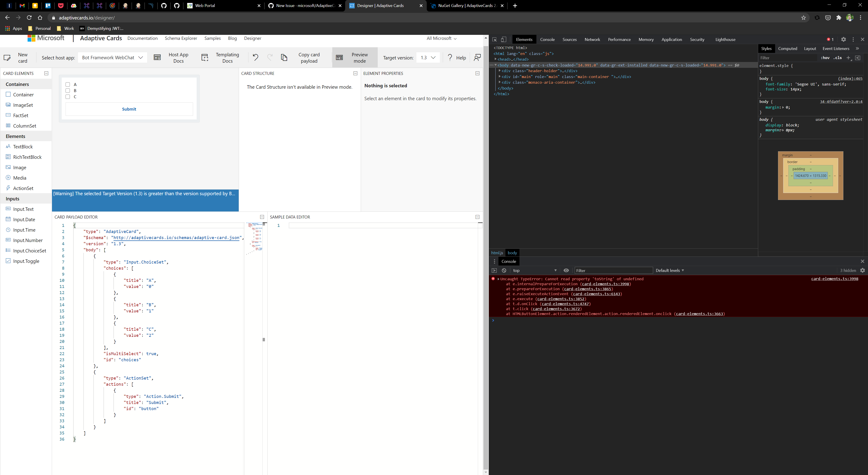Follow the card-elements.ts:3998 error link
Viewport: 868px width, 475px height.
[835, 279]
